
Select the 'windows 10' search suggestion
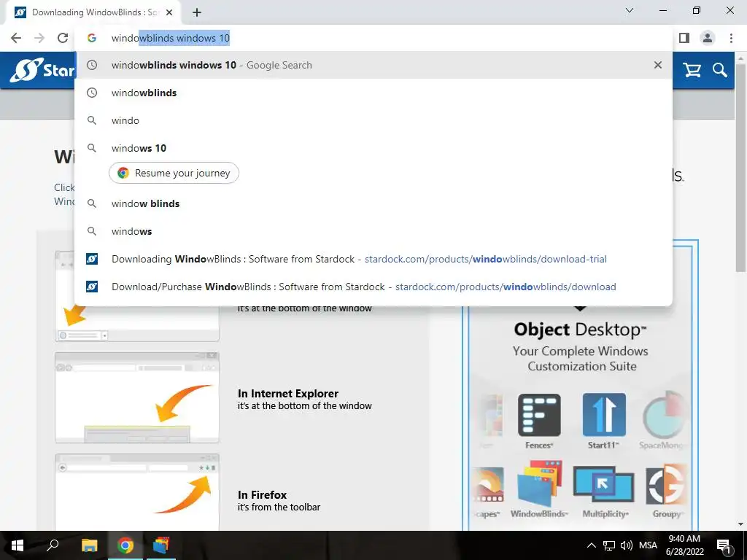pos(373,148)
